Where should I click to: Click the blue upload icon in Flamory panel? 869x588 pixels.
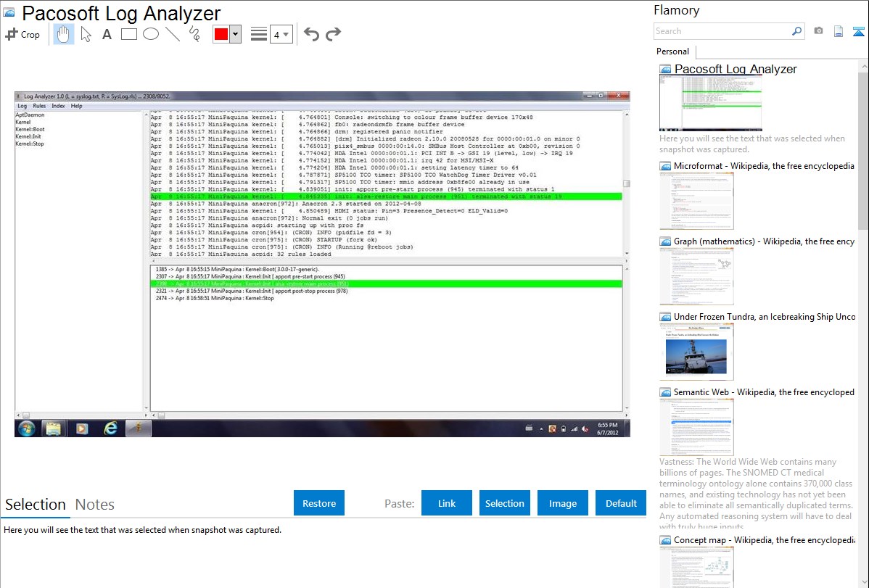click(858, 32)
